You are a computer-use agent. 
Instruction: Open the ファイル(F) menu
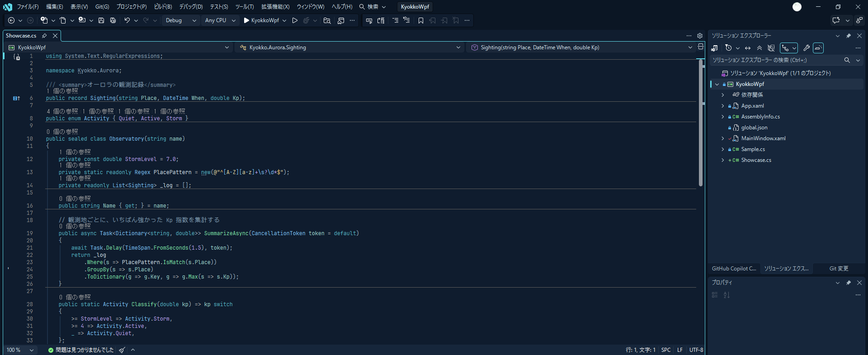pos(28,7)
